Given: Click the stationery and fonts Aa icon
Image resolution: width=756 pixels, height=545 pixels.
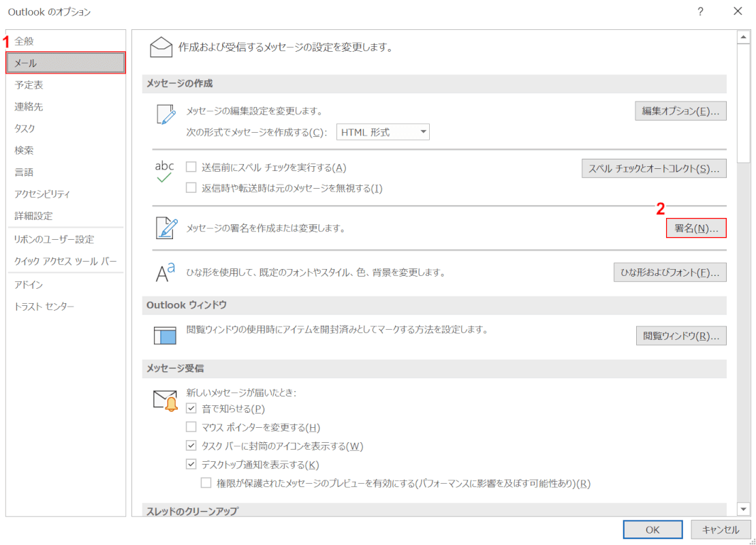Looking at the screenshot, I should [x=166, y=272].
